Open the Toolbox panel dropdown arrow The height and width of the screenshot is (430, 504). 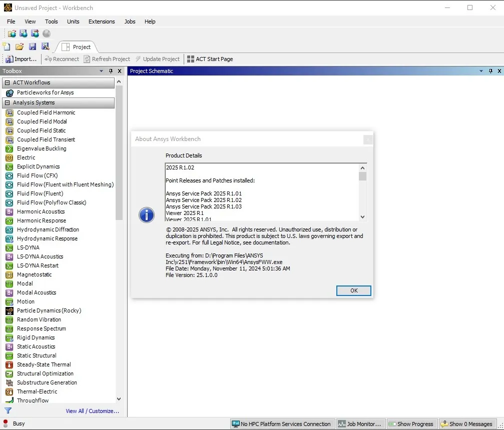point(101,71)
